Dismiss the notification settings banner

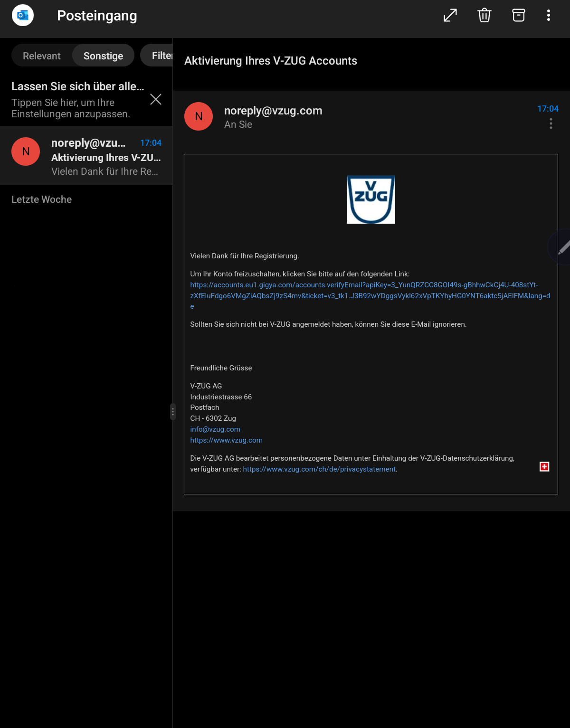pyautogui.click(x=156, y=99)
